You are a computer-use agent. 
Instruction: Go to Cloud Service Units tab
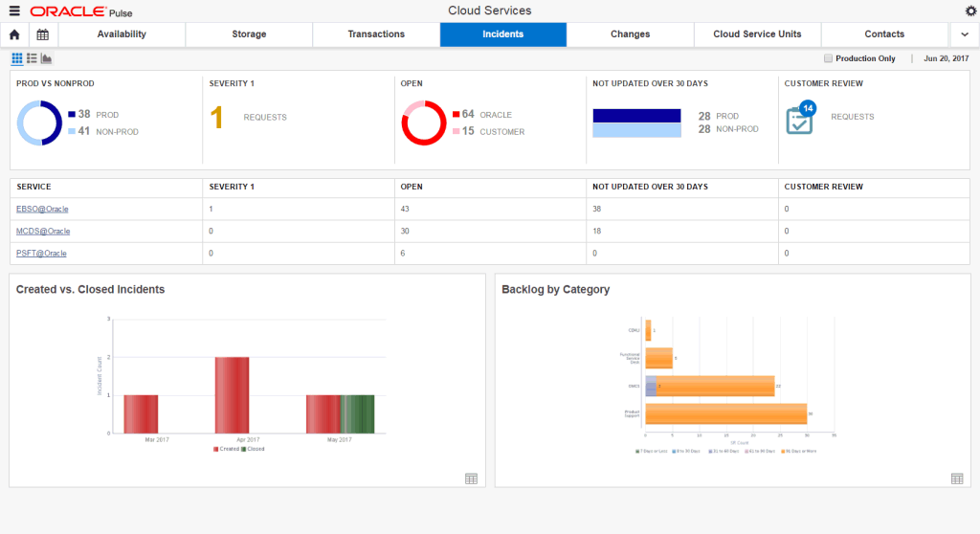coord(758,34)
